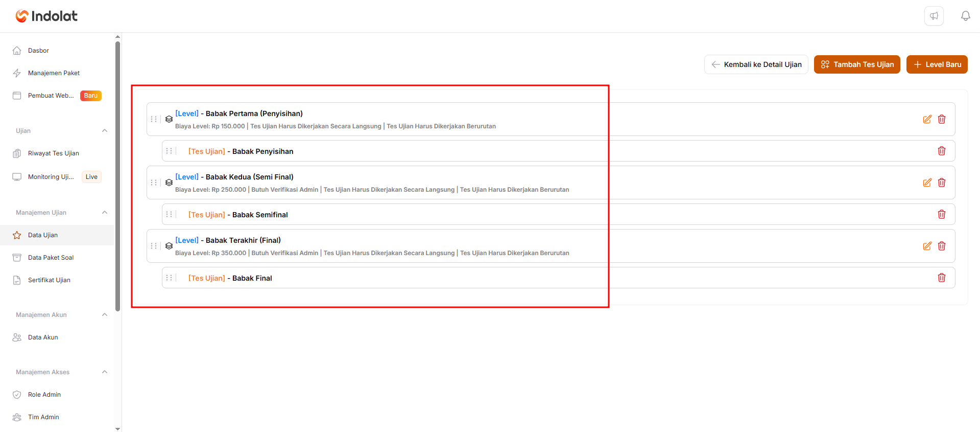980x432 pixels.
Task: Click the Dasbor home icon
Action: 17,51
